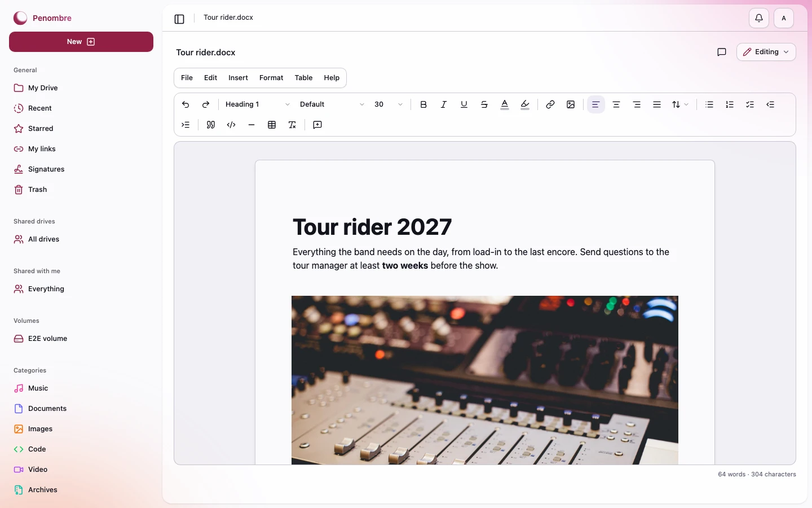
Task: Insert a table using the toolbar icon
Action: pos(272,125)
